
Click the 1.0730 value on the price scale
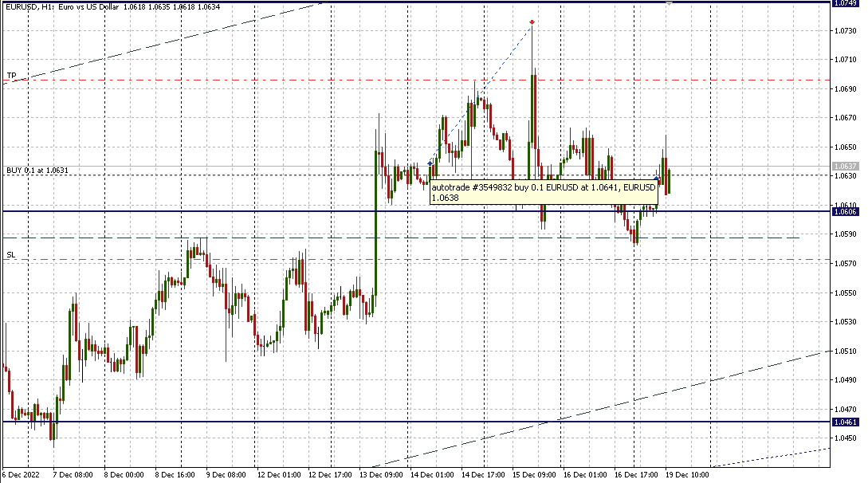click(844, 30)
